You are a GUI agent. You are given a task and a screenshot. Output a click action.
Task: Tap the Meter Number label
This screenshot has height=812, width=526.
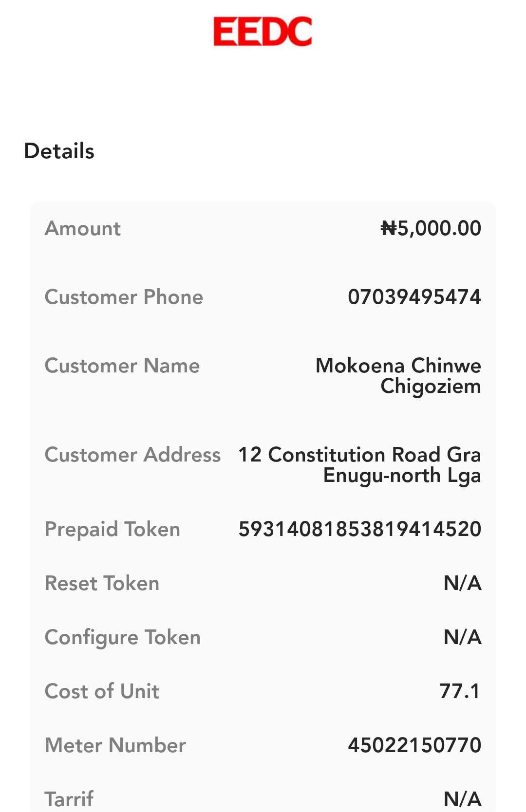115,745
